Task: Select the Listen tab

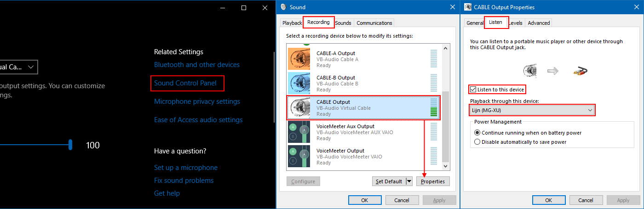Action: click(495, 22)
